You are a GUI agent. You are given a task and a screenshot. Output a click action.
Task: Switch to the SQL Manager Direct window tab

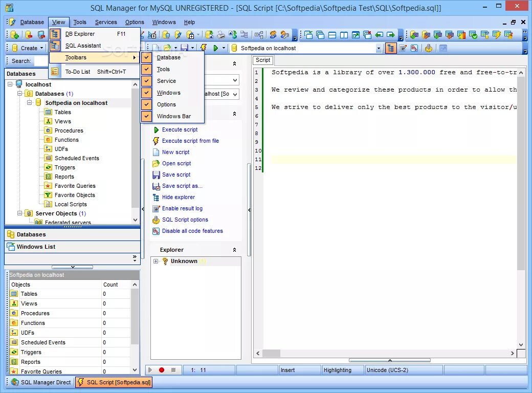(x=41, y=382)
